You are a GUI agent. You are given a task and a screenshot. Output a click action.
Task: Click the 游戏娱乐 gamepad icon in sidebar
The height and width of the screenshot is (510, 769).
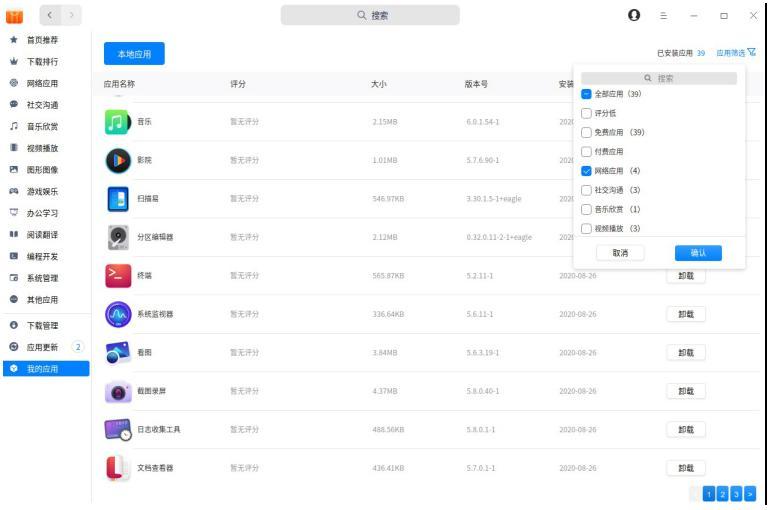(14, 191)
